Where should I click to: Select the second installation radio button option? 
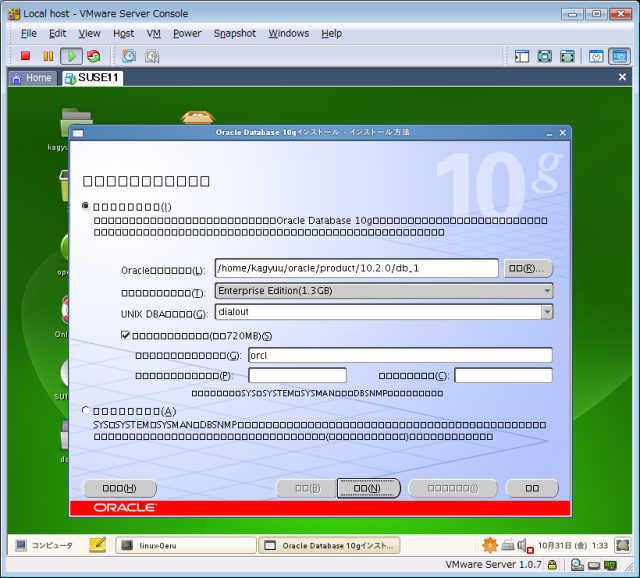(86, 411)
